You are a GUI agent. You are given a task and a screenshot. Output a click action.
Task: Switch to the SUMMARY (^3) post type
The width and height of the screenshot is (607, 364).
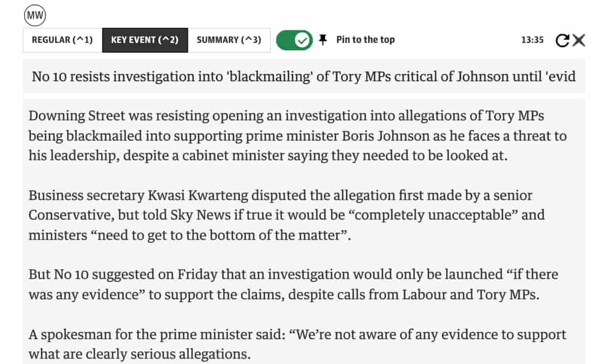pos(229,40)
